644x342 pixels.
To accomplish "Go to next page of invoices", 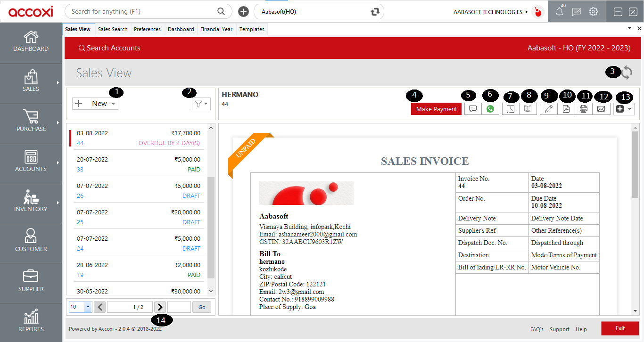I will click(x=160, y=307).
